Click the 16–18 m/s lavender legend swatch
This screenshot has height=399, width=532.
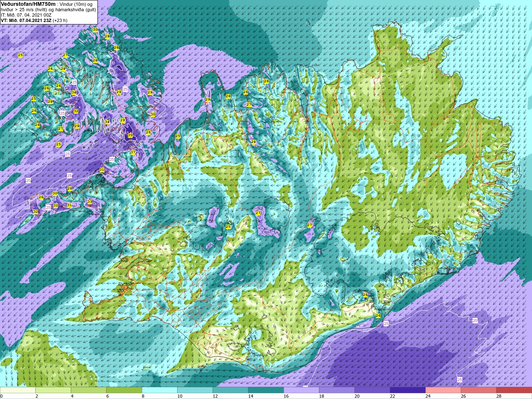click(301, 390)
